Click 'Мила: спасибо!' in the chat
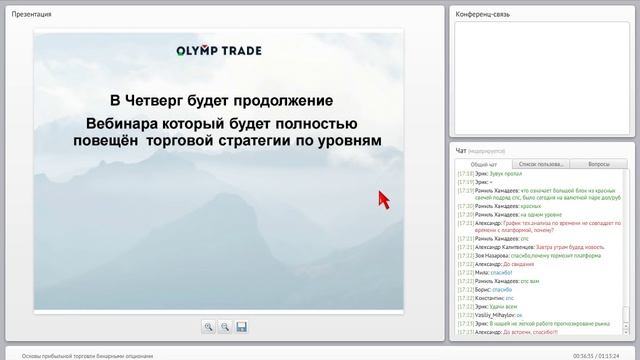640x360 pixels. (x=484, y=273)
